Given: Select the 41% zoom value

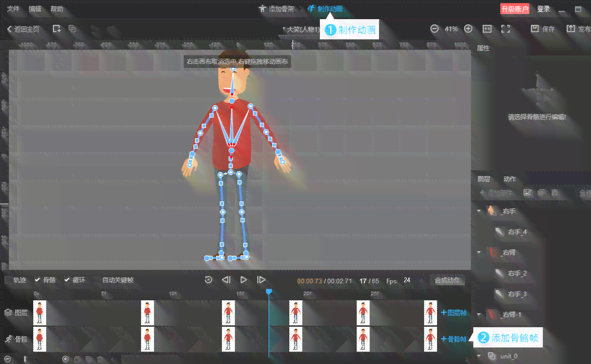Looking at the screenshot, I should point(451,29).
